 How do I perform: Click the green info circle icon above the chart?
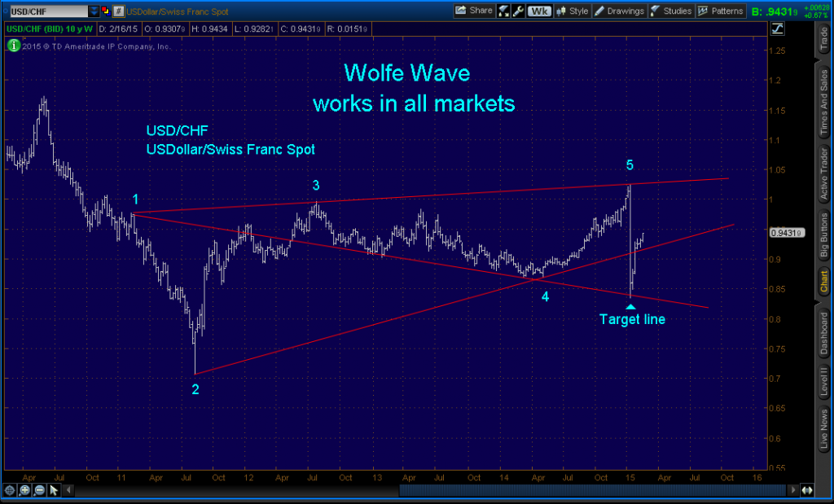13,46
